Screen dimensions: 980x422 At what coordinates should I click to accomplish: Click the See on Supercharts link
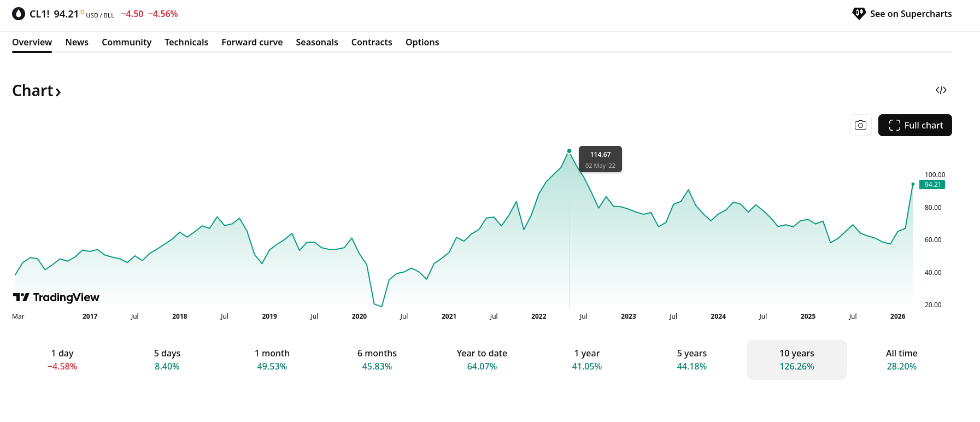point(911,14)
